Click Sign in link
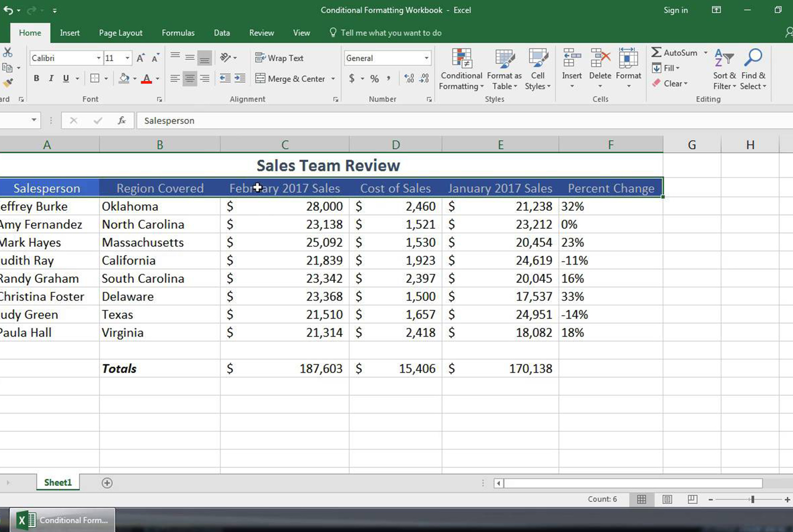The width and height of the screenshot is (793, 532). tap(675, 10)
